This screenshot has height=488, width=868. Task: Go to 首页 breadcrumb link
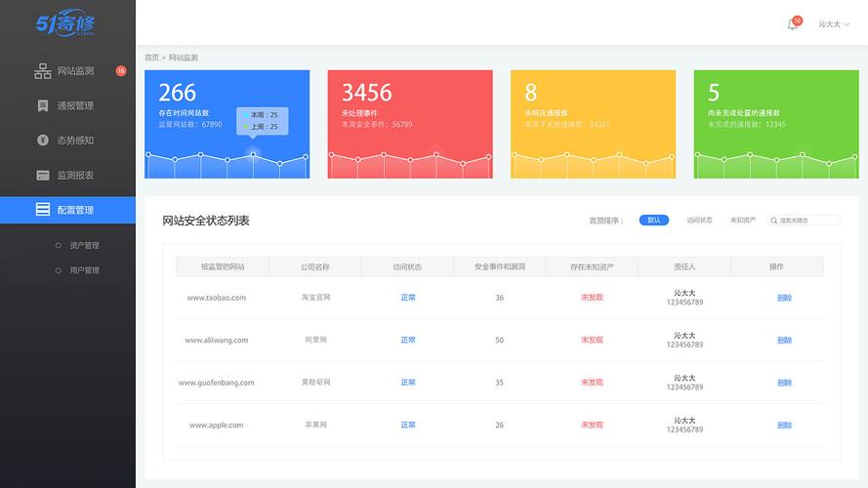[151, 58]
